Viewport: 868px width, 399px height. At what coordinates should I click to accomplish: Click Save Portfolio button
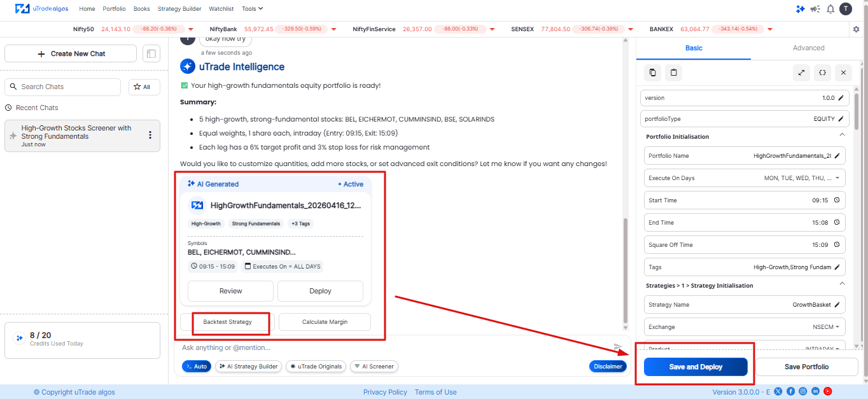(806, 367)
